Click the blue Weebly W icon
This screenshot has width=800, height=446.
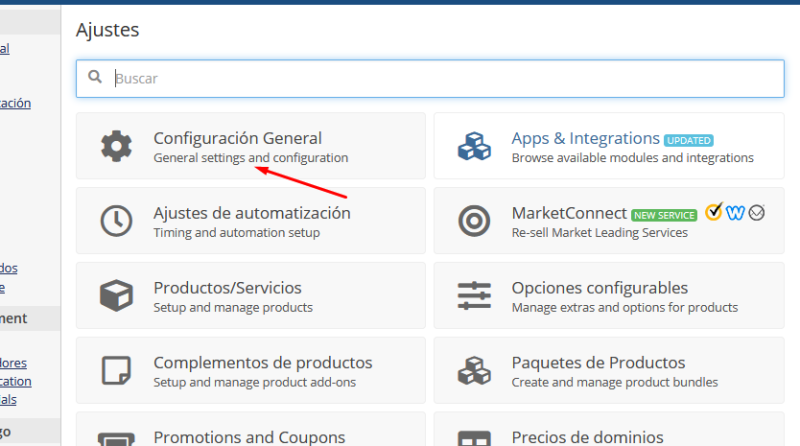point(736,212)
